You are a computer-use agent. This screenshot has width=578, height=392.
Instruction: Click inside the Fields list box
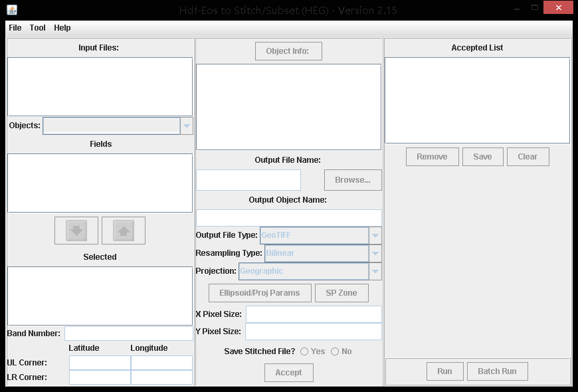(x=100, y=183)
